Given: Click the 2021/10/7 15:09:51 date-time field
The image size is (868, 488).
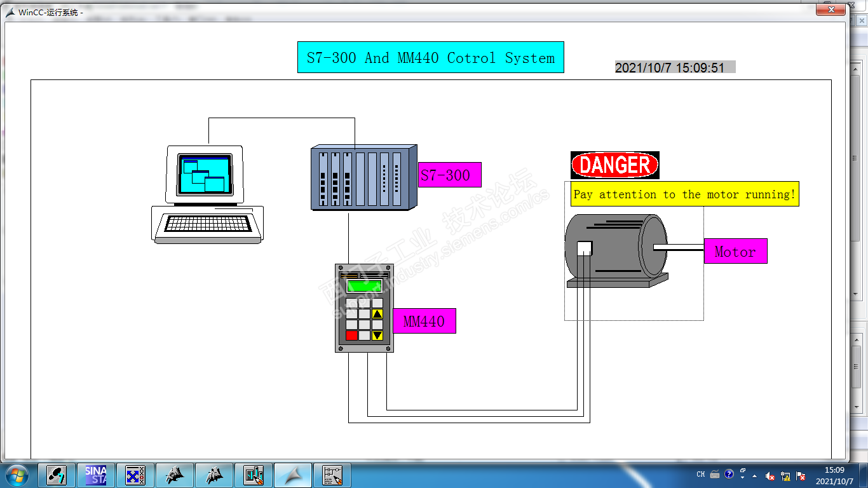Looking at the screenshot, I should (675, 67).
